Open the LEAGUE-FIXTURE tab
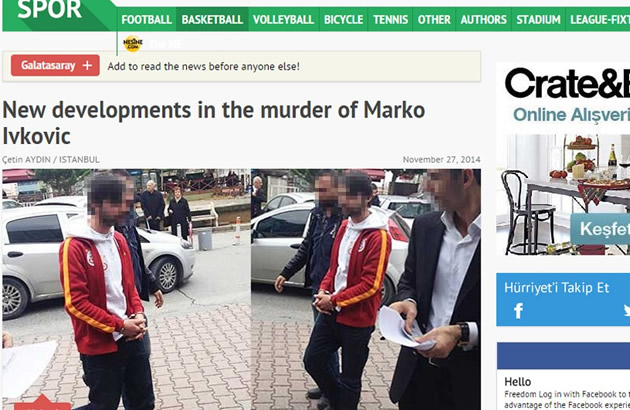The image size is (630, 410). 598,19
